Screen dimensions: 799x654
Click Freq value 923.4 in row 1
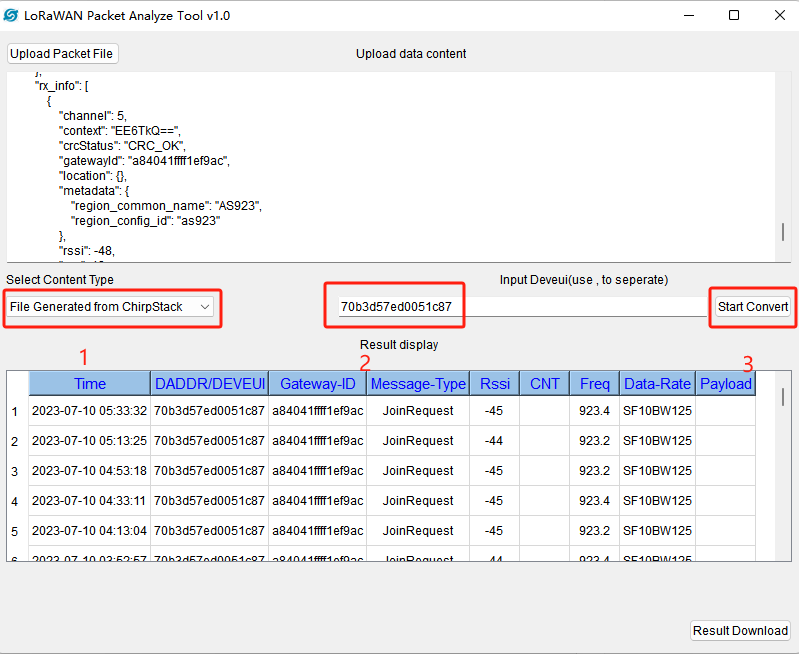[x=594, y=411]
